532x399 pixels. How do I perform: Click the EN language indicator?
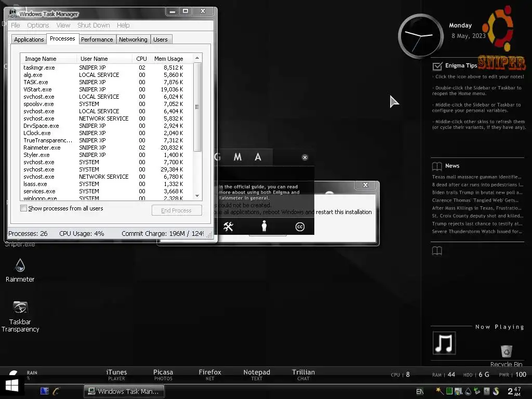click(x=420, y=392)
